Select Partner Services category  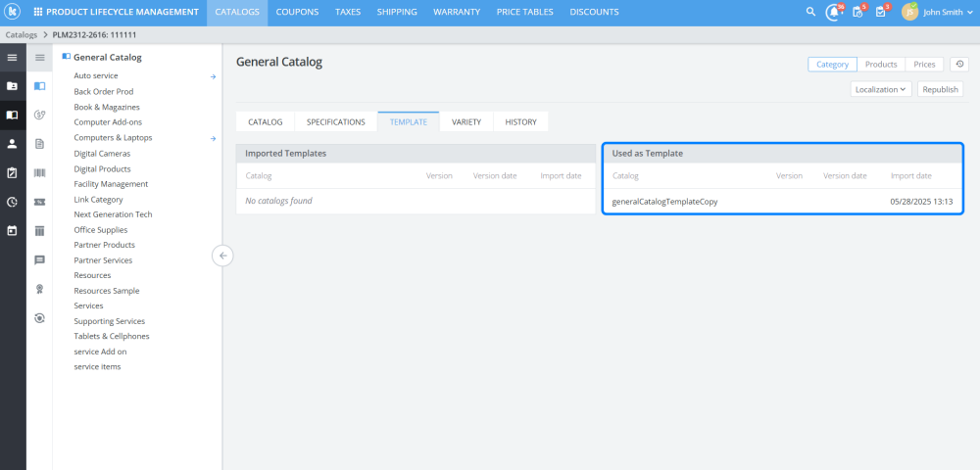point(103,260)
